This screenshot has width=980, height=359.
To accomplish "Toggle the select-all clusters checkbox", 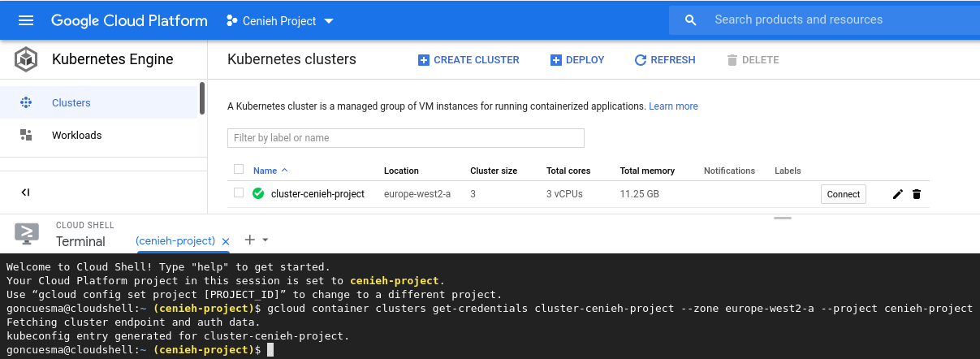I will [239, 170].
